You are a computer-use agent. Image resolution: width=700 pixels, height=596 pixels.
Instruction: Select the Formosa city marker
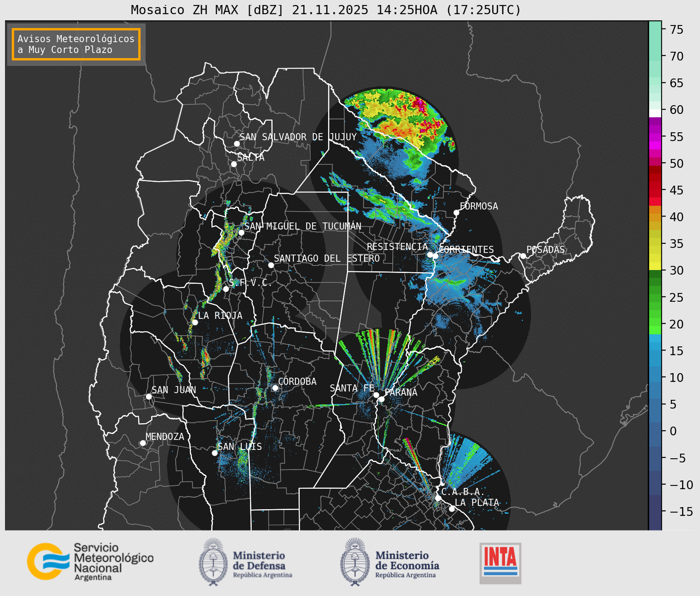pos(456,212)
